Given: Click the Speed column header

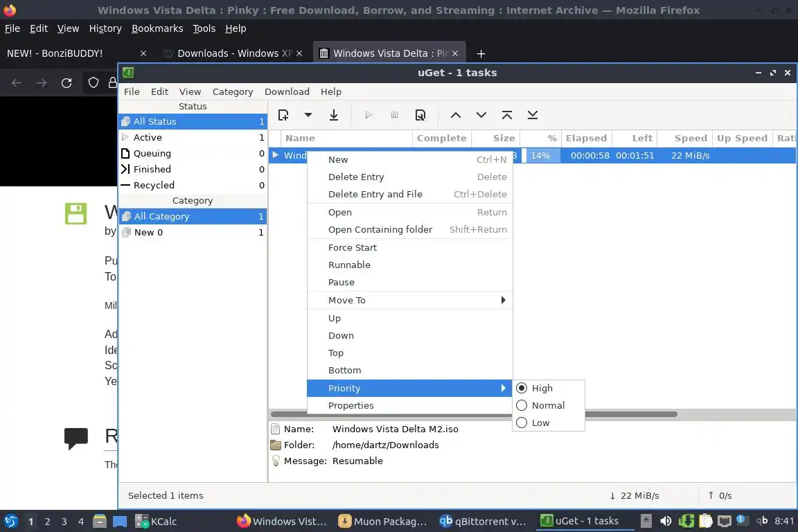Looking at the screenshot, I should tap(684, 138).
